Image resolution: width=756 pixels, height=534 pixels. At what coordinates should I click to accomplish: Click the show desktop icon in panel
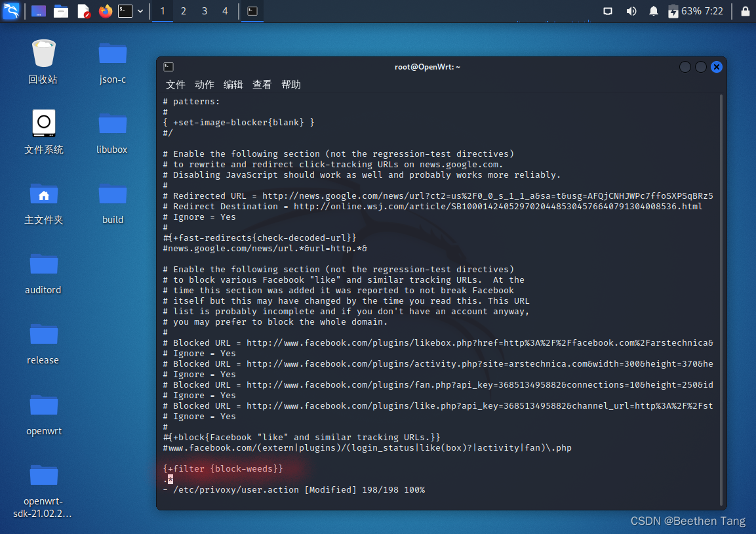click(x=39, y=10)
